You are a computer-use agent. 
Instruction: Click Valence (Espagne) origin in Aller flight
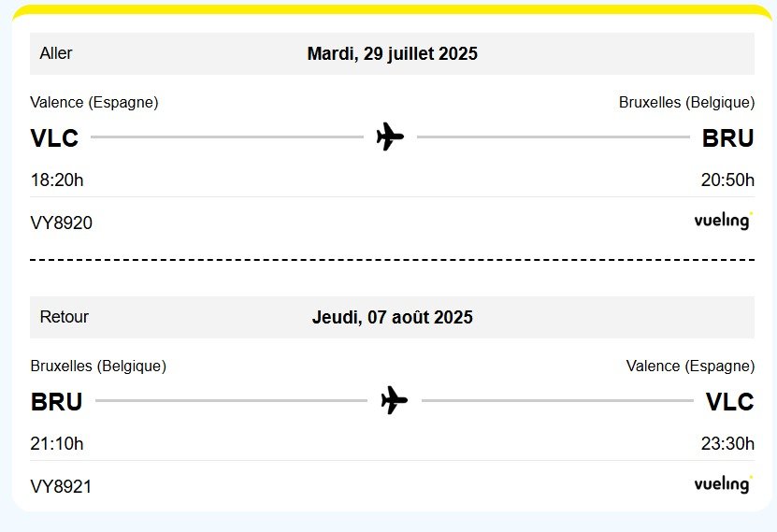point(94,103)
